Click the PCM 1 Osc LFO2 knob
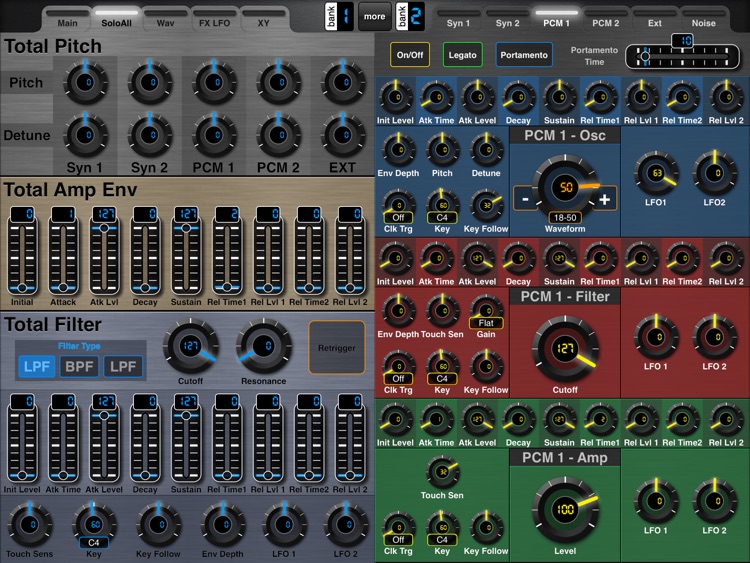This screenshot has width=750, height=563. click(x=715, y=173)
